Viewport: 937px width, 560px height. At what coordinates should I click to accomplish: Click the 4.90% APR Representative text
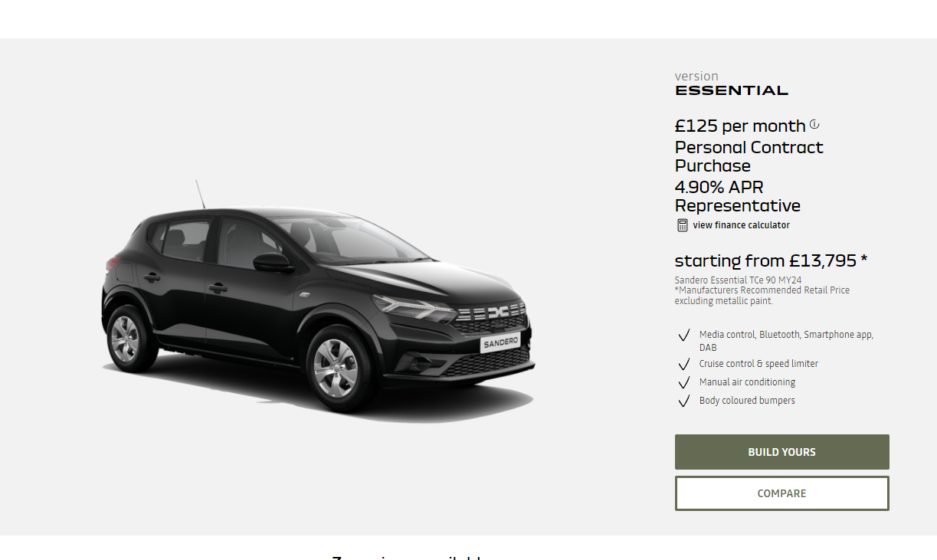click(738, 196)
